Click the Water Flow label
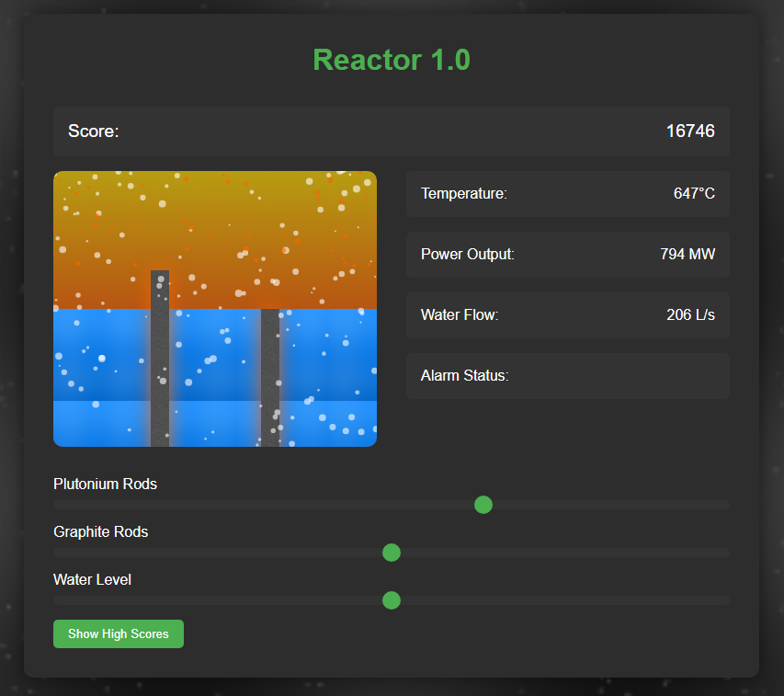 [x=460, y=314]
